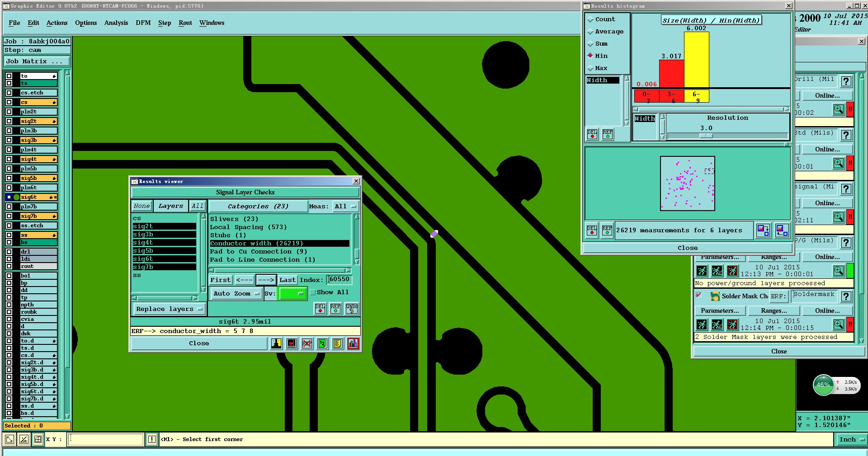Click the black-yellow silhouette icon beside Close
The width and height of the screenshot is (868, 456).
tap(276, 344)
